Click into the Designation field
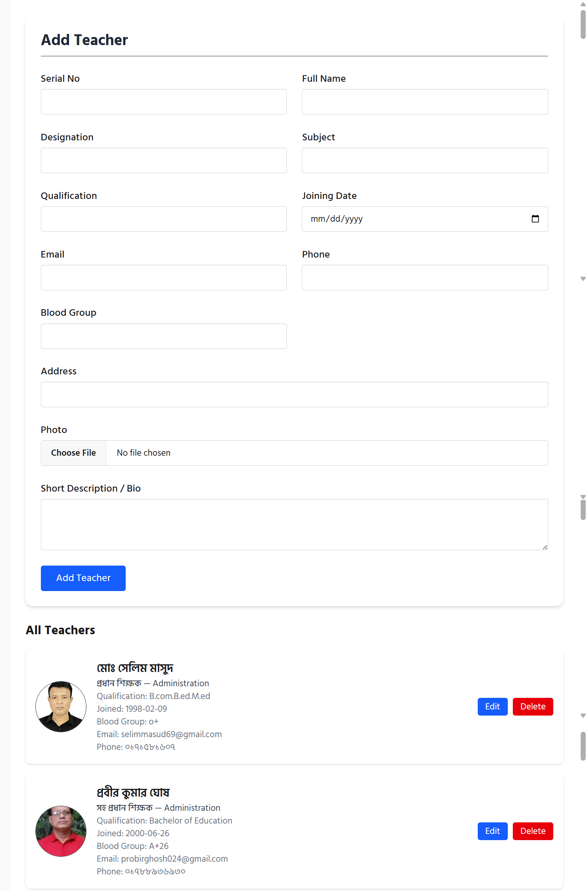Viewport: 588px width, 891px height. click(x=163, y=160)
